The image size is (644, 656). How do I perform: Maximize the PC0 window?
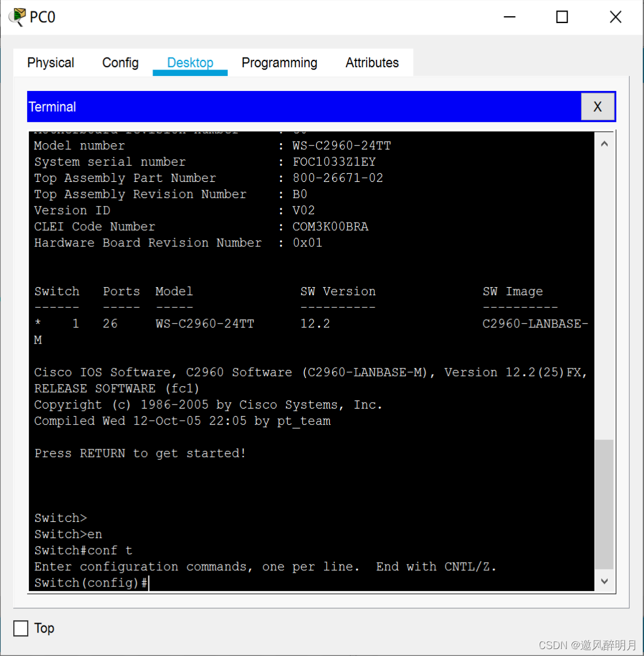(562, 17)
